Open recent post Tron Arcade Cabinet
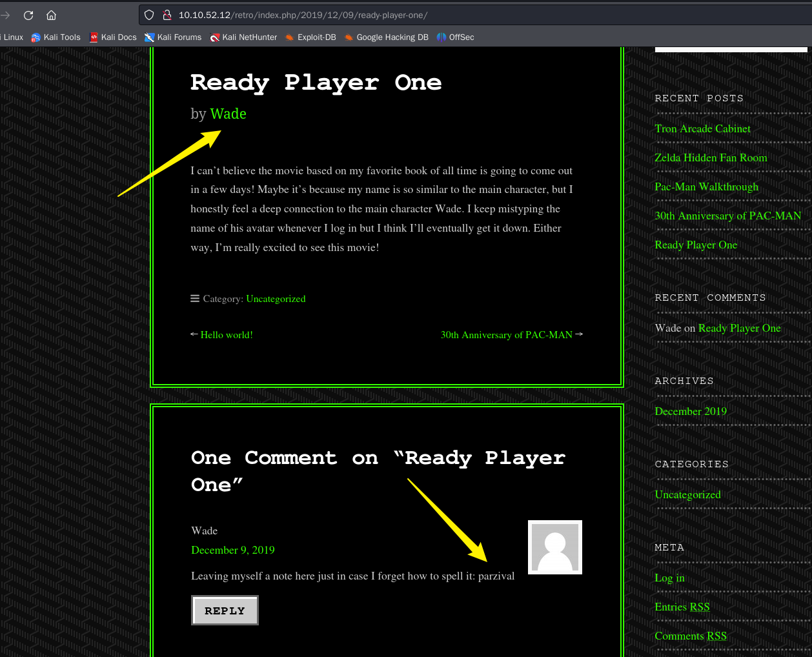The height and width of the screenshot is (657, 812). click(702, 128)
